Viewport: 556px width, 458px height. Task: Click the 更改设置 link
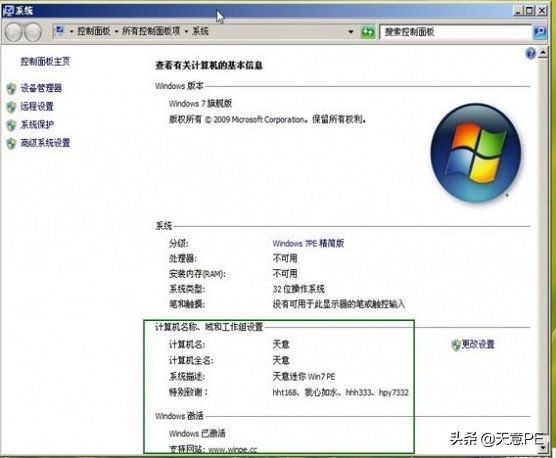click(478, 344)
